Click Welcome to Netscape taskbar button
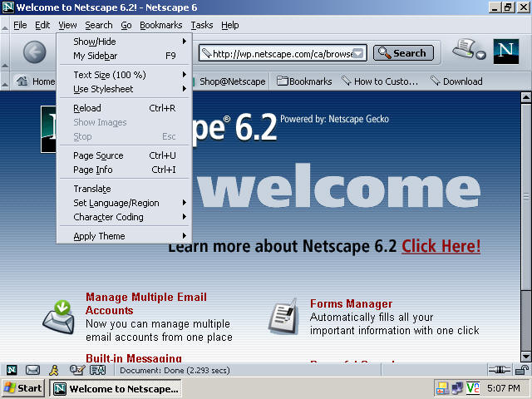Screen dimensions: 532x399 pos(116,388)
